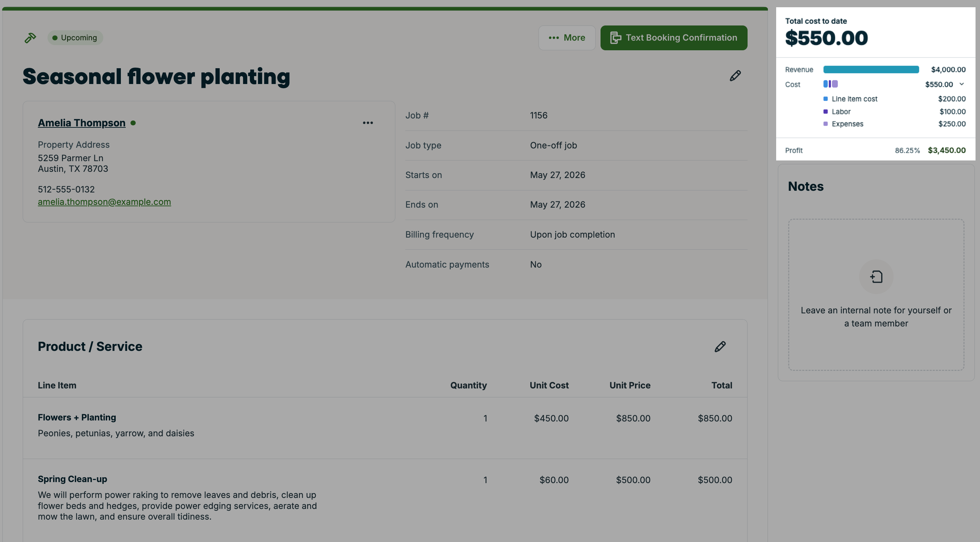The width and height of the screenshot is (980, 542).
Task: Collapse the Cost breakdown chevron
Action: (961, 84)
